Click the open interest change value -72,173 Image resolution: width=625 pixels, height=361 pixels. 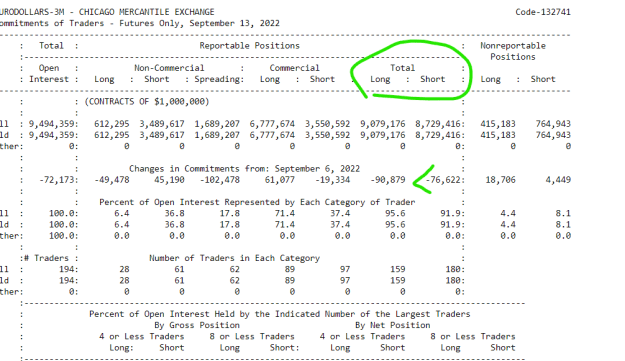click(x=58, y=180)
